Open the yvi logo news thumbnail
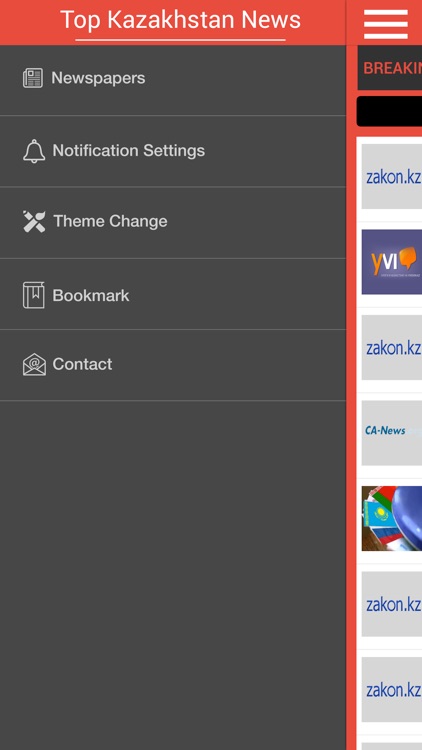The image size is (422, 750). pyautogui.click(x=392, y=262)
